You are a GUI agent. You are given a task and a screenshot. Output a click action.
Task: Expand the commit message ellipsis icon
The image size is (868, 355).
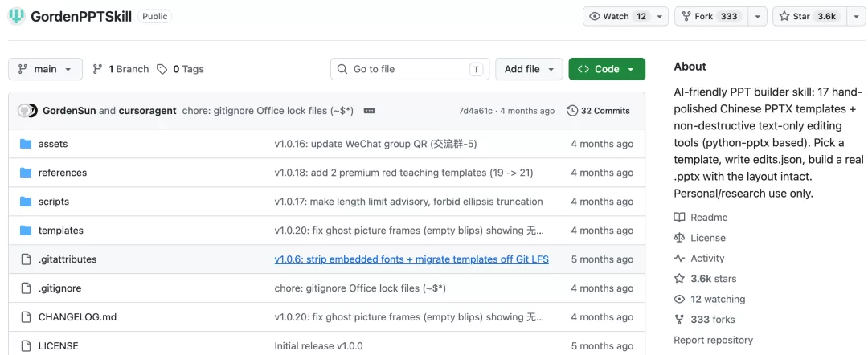point(369,111)
